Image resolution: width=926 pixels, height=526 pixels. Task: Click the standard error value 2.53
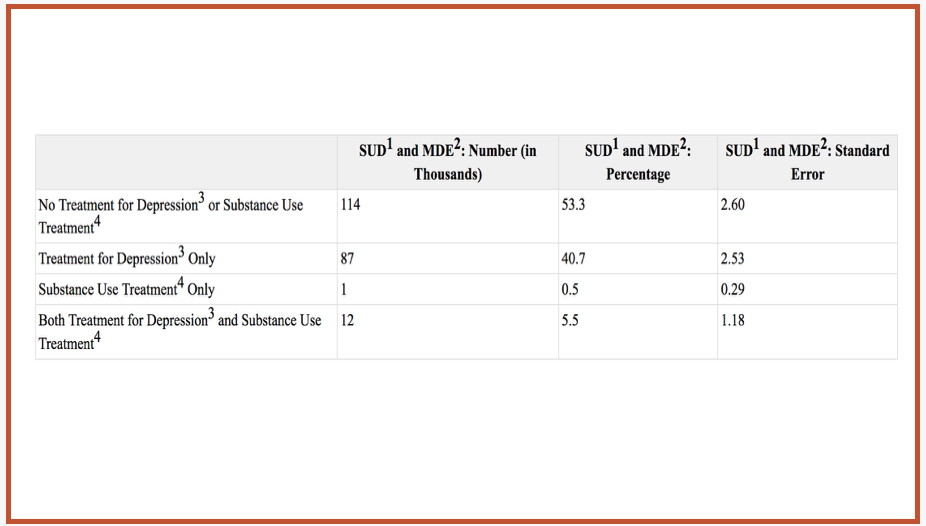tap(807, 259)
